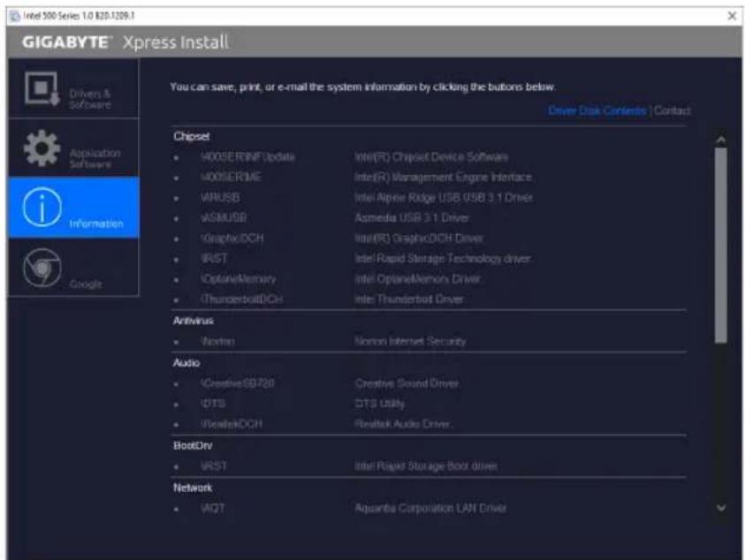Click the Application Software label
Screen dimensions: 745x560
coord(95,158)
